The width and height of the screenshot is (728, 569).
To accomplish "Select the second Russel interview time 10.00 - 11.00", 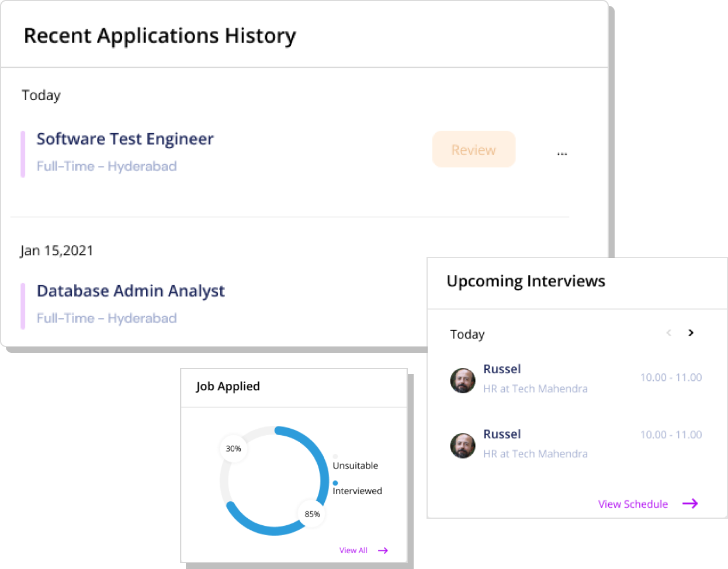I will 671,435.
